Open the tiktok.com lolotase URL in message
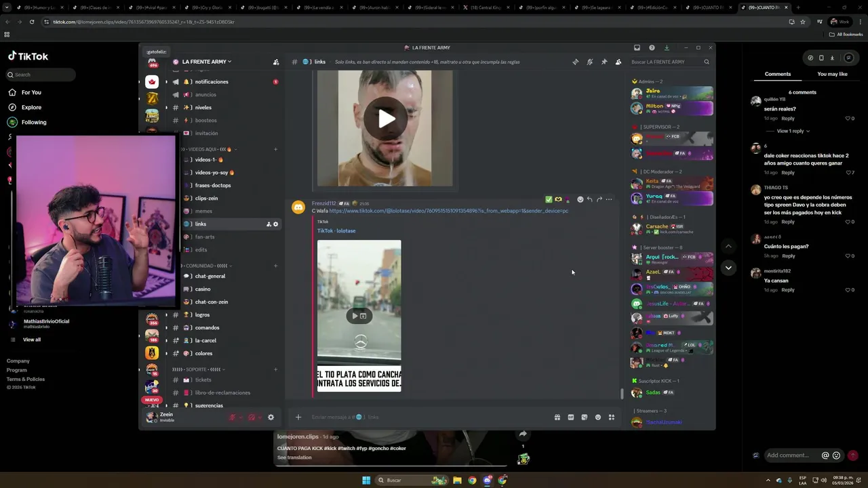The image size is (868, 488). point(448,211)
